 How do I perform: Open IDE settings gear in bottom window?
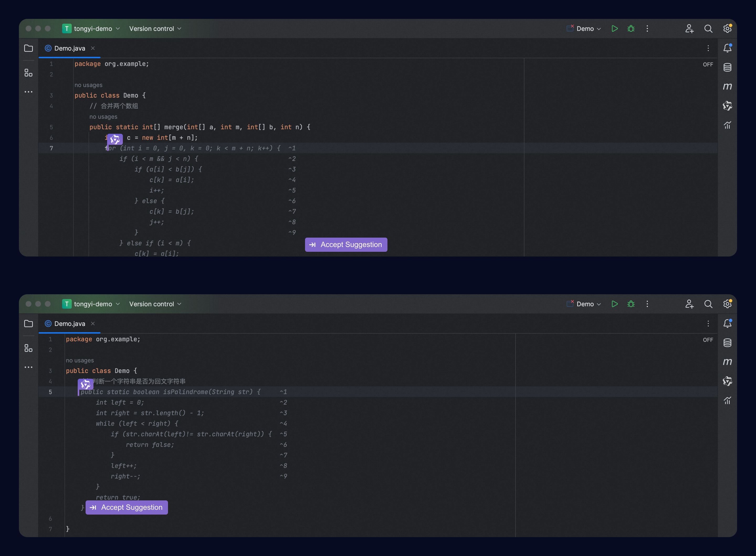point(727,304)
